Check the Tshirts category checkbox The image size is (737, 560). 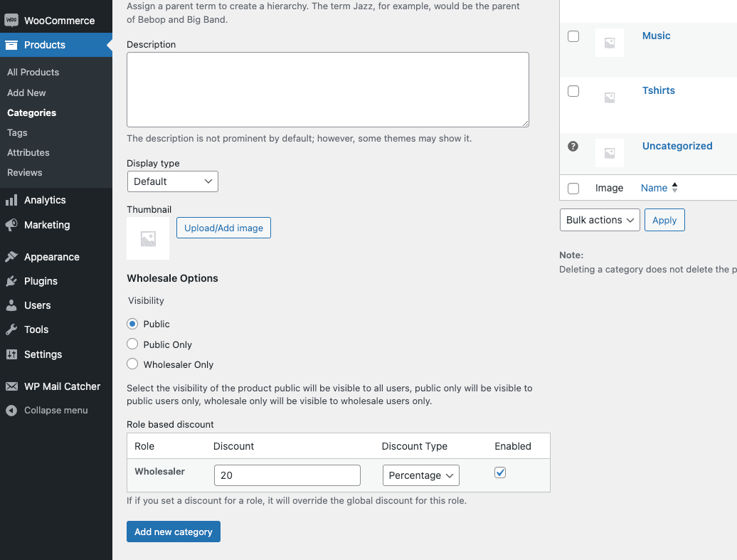pos(573,91)
